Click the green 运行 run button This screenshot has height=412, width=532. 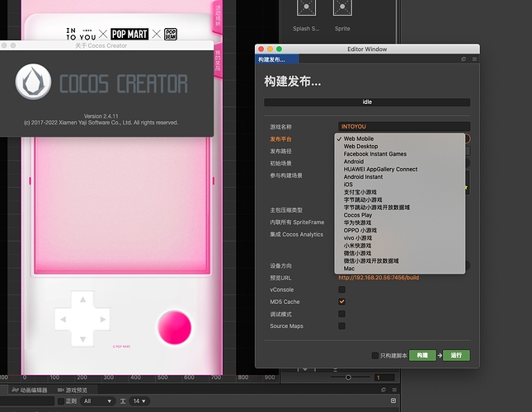[456, 355]
